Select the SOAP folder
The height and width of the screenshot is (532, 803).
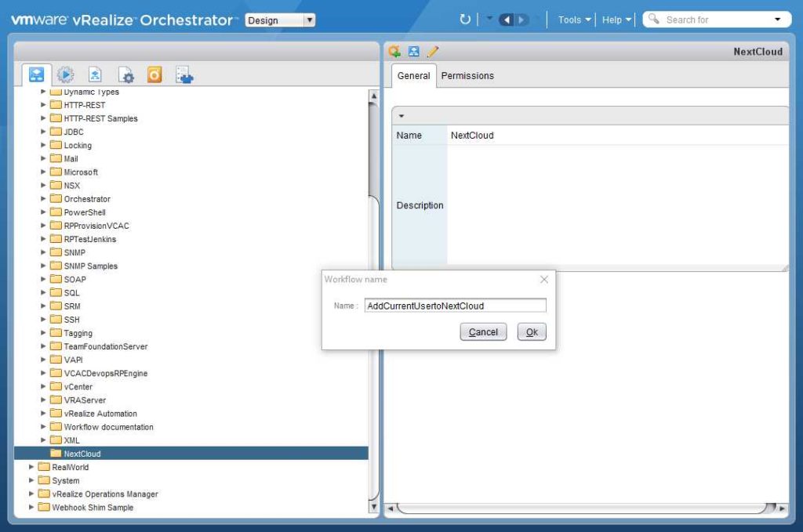(x=68, y=279)
